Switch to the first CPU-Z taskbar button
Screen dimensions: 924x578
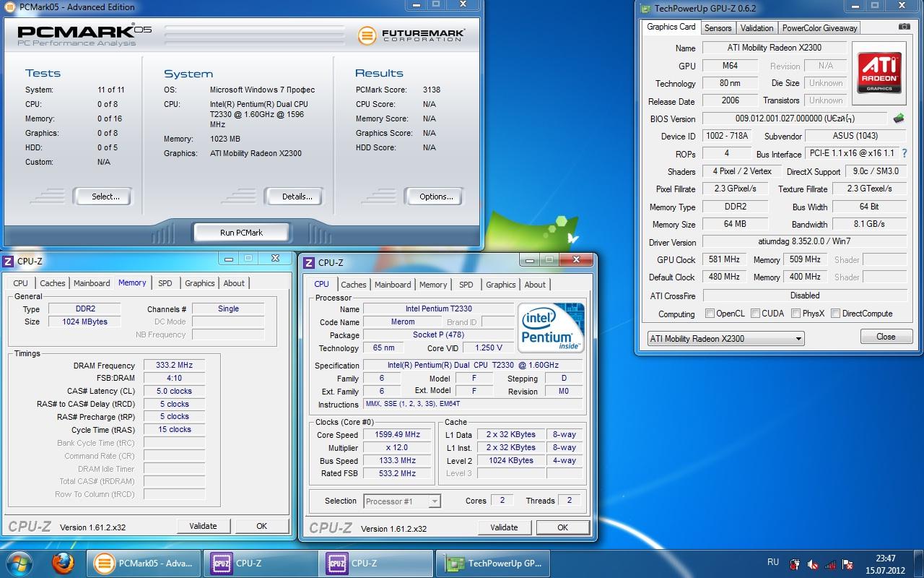click(260, 564)
